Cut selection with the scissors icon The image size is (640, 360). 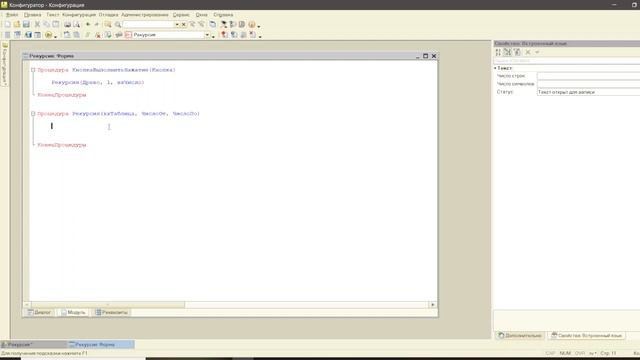click(37, 24)
